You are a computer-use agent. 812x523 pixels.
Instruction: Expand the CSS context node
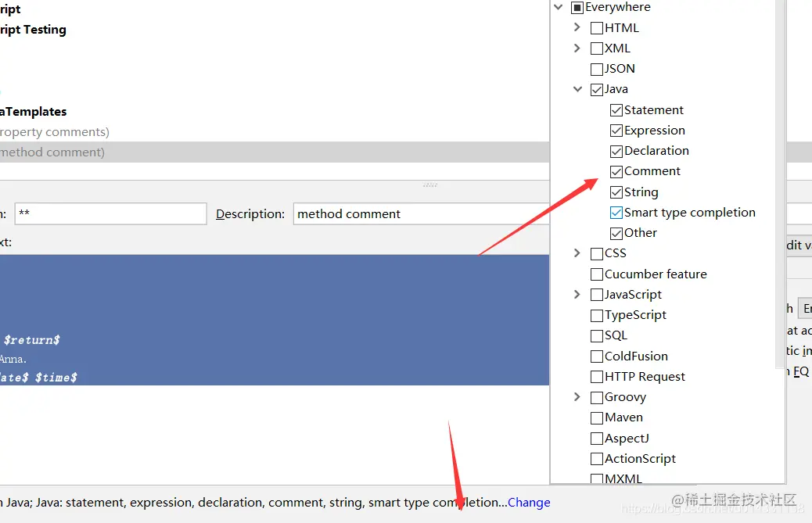(x=577, y=253)
